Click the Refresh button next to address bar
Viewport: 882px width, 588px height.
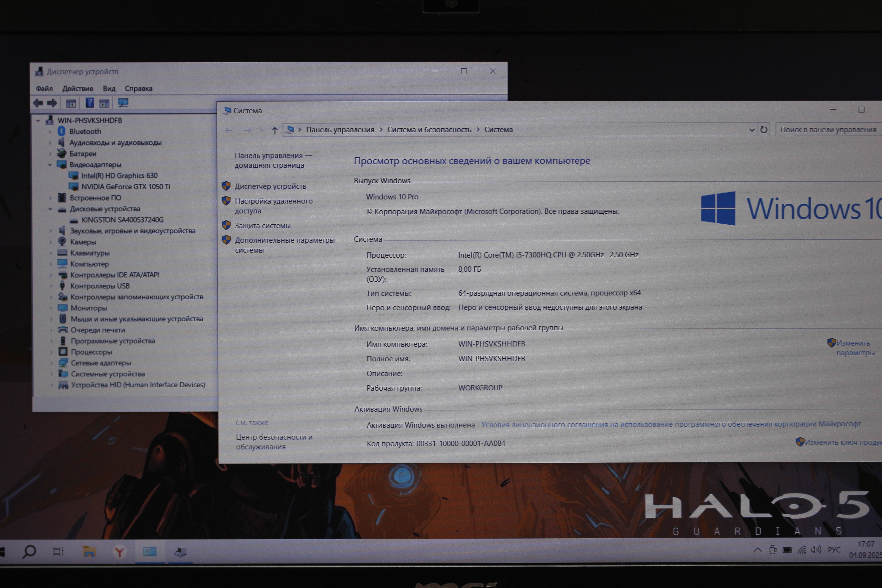(x=764, y=130)
